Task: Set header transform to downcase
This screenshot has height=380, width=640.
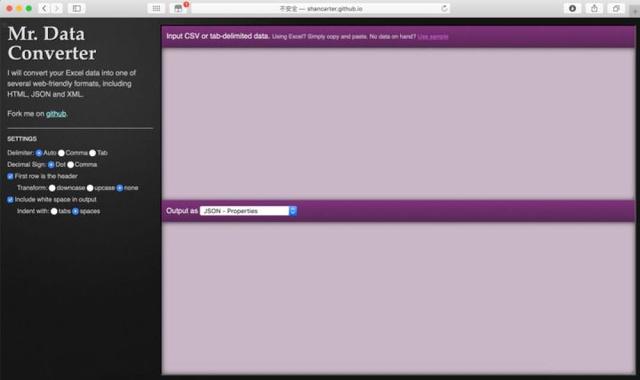Action: (x=52, y=188)
